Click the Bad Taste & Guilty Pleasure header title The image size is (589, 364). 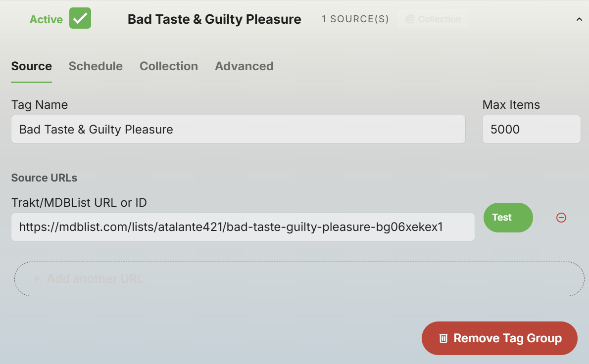pos(214,19)
